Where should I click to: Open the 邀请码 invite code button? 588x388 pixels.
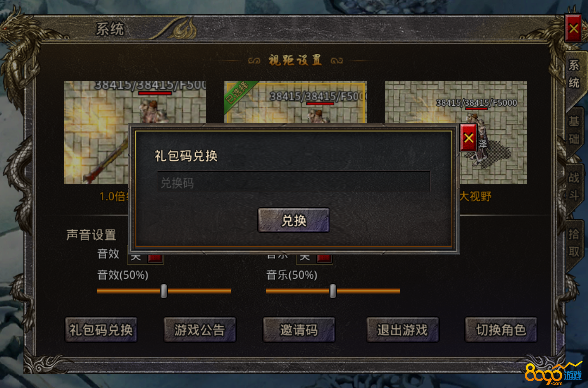coord(299,330)
